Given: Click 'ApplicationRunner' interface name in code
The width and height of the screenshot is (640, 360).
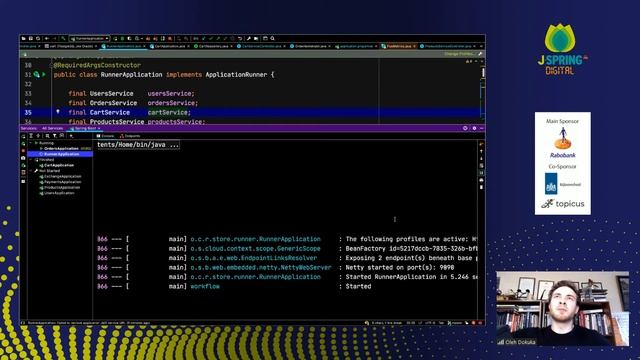Looking at the screenshot, I should pyautogui.click(x=236, y=75).
